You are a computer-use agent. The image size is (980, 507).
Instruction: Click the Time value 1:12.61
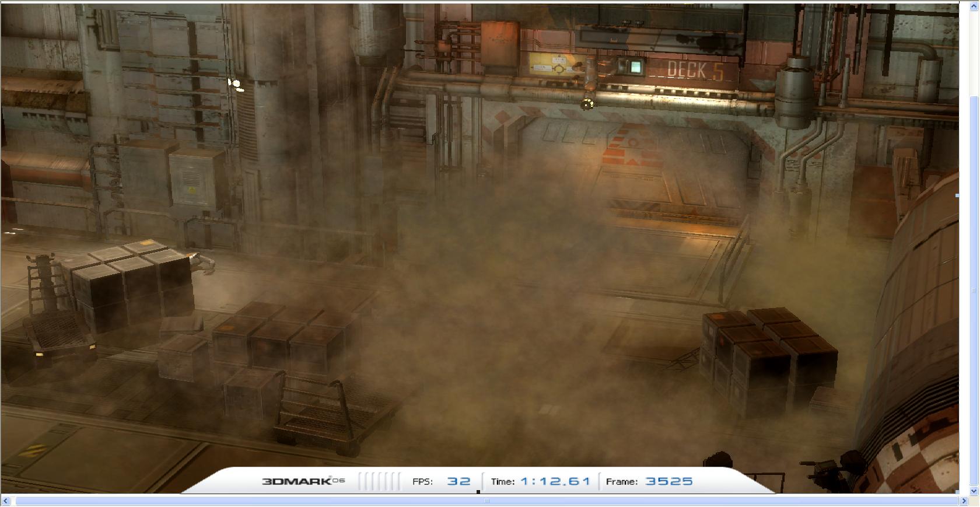pyautogui.click(x=555, y=481)
